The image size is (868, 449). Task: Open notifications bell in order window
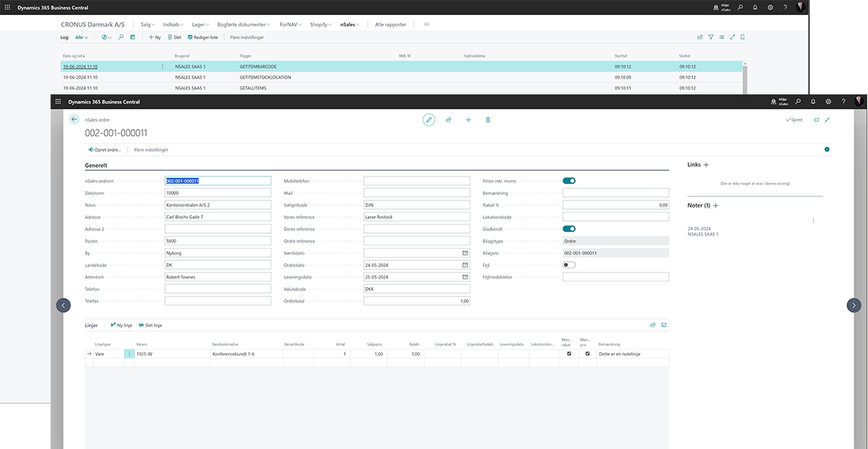pyautogui.click(x=813, y=102)
